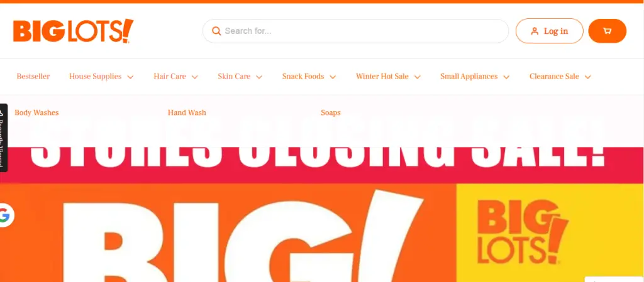
Task: Click the search magnifier icon
Action: (216, 31)
